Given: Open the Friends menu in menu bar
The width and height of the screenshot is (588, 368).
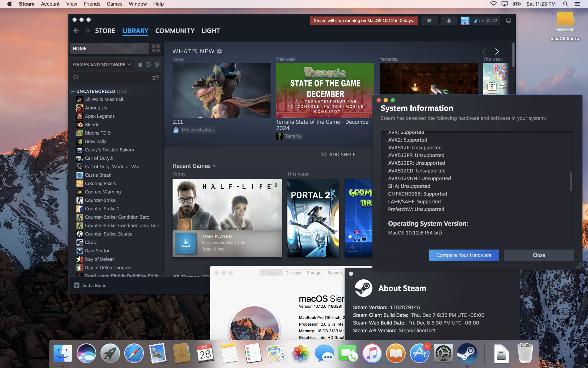Looking at the screenshot, I should pos(92,4).
